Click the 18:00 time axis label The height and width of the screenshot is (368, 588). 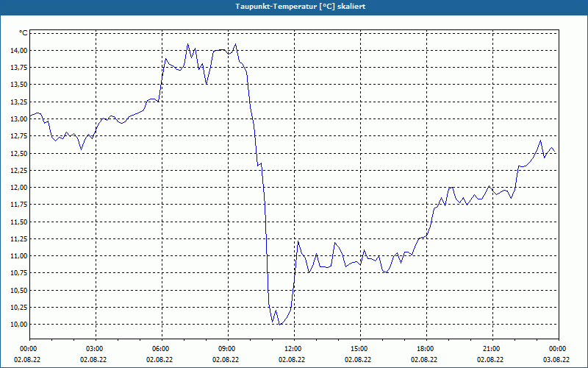point(427,349)
